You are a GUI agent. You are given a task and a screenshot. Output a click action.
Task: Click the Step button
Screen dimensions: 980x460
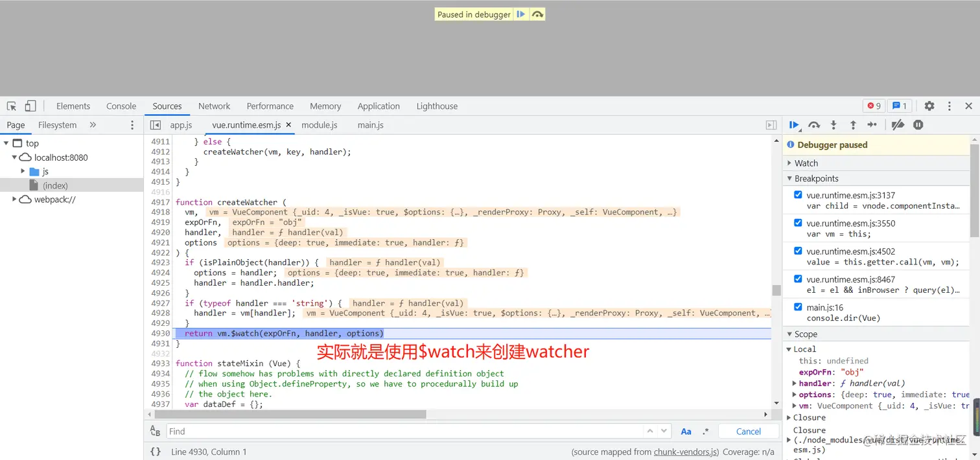pyautogui.click(x=872, y=125)
